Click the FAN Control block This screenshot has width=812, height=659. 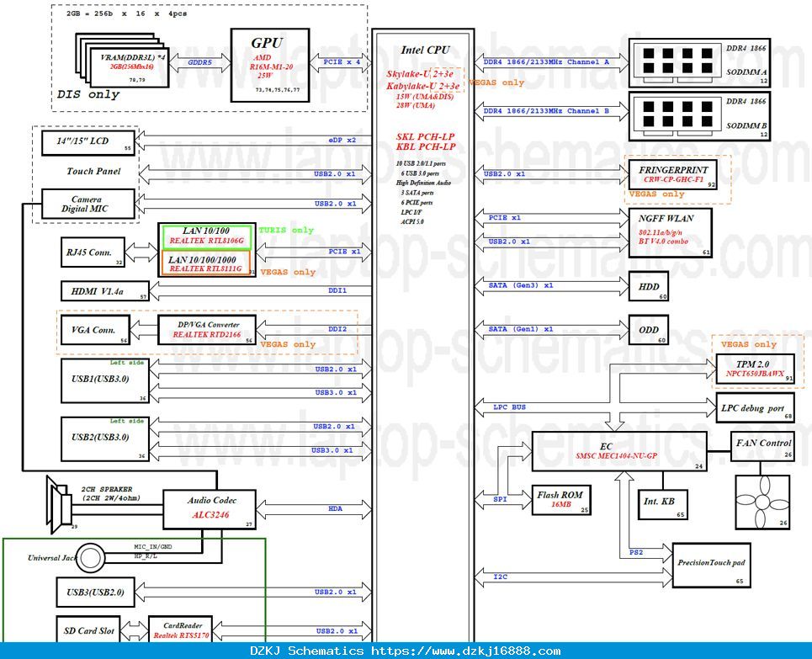[763, 447]
